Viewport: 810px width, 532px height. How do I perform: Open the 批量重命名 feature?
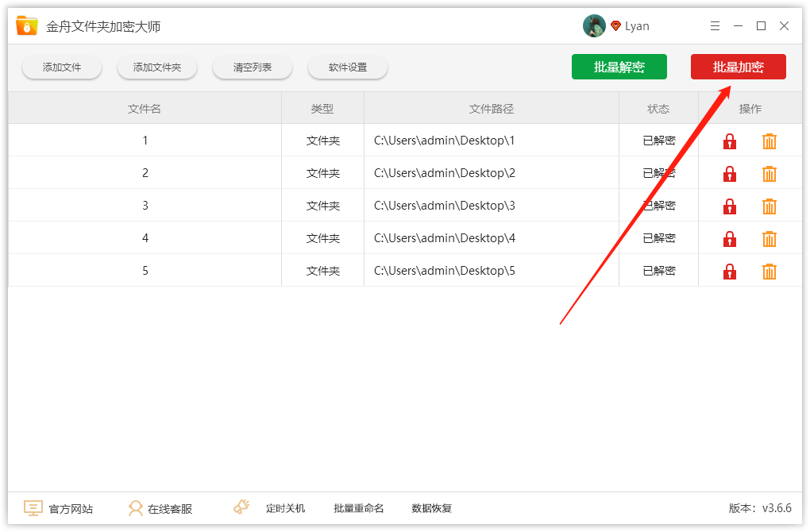click(358, 509)
